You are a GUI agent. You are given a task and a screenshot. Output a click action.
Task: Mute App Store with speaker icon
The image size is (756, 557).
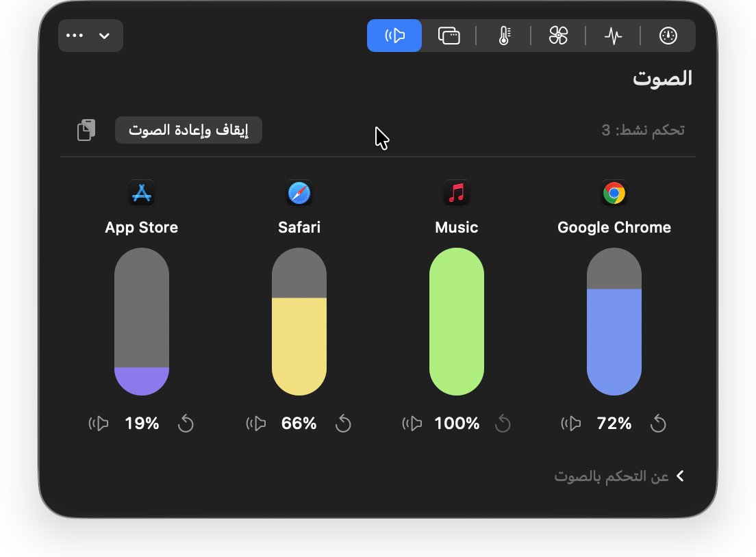point(99,424)
